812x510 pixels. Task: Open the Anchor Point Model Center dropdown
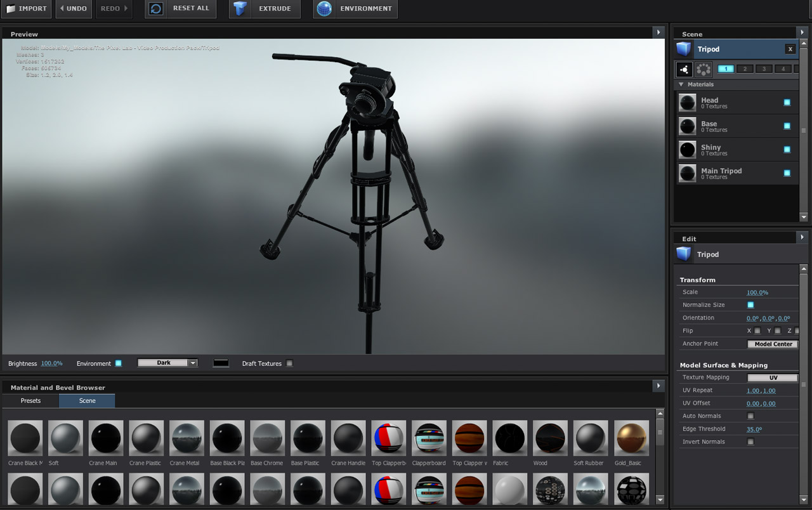coord(773,344)
